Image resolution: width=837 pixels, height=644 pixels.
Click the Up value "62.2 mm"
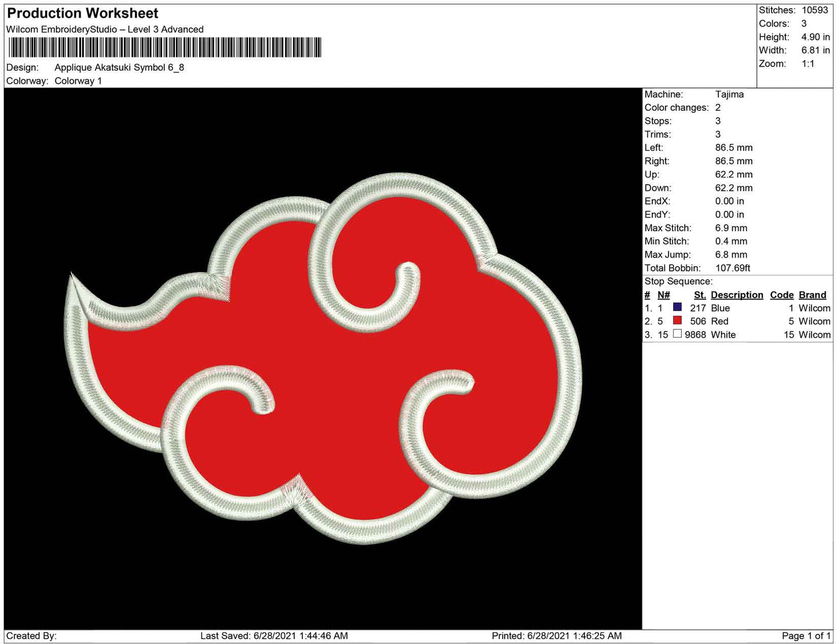click(x=734, y=174)
